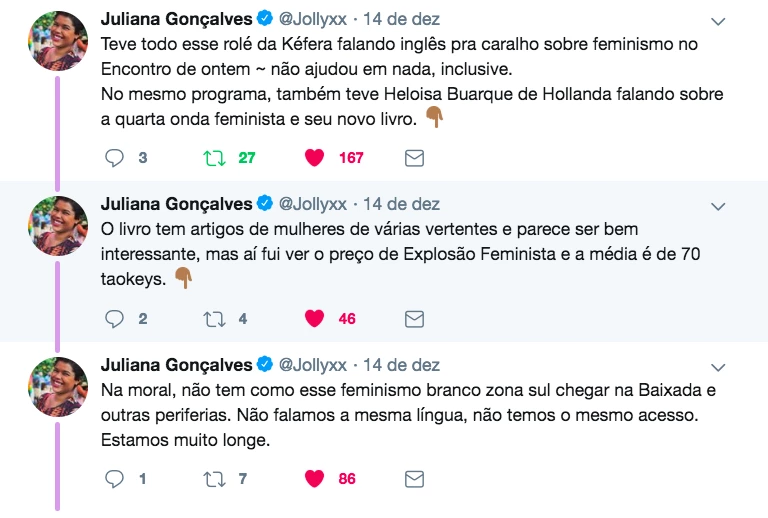
Task: Click @Jollyxx handle on third tweet
Action: (312, 365)
